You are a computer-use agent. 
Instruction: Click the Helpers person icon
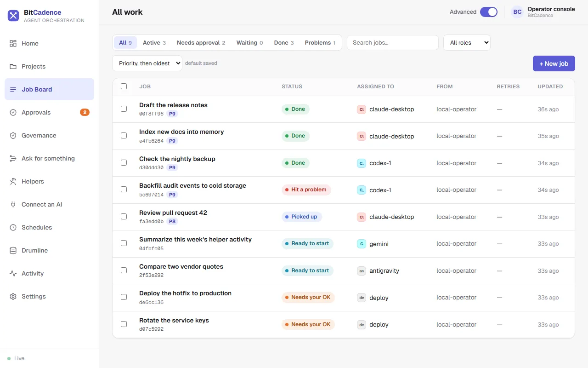[13, 181]
